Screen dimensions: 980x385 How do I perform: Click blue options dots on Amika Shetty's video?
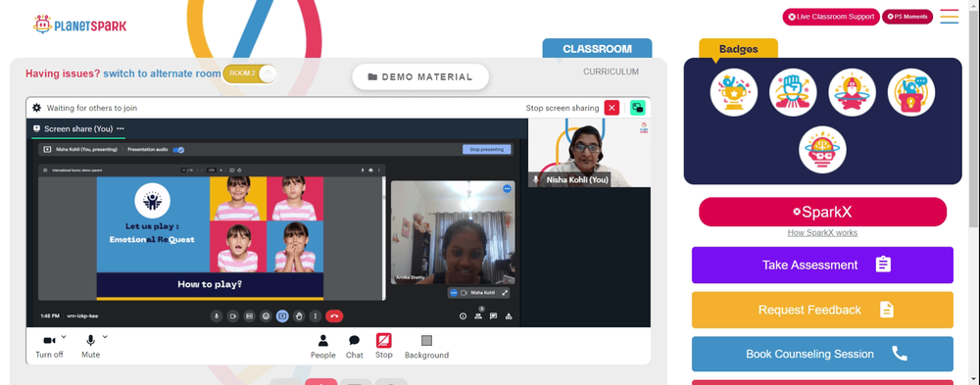pos(507,188)
